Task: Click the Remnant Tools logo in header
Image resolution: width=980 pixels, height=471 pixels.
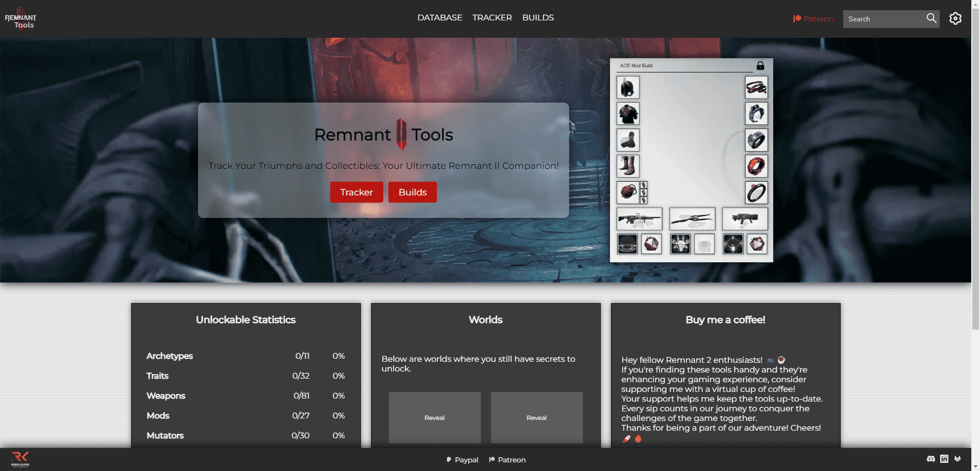Action: (20, 19)
